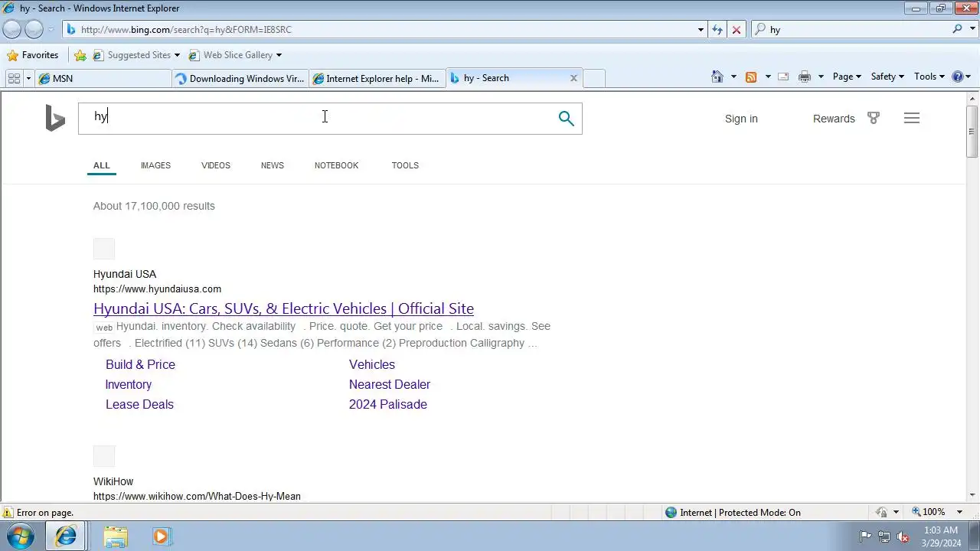
Task: Click the Error on page warning icon
Action: pos(8,513)
